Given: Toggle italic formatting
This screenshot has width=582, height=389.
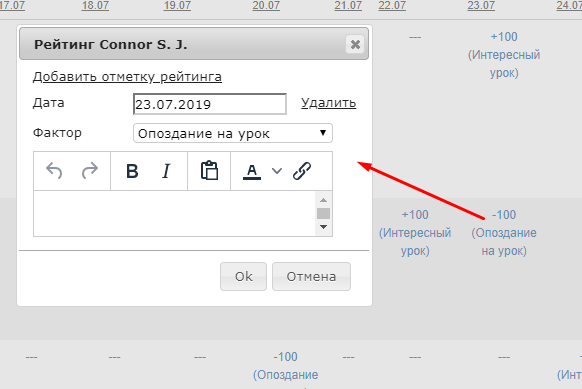Looking at the screenshot, I should coord(166,171).
